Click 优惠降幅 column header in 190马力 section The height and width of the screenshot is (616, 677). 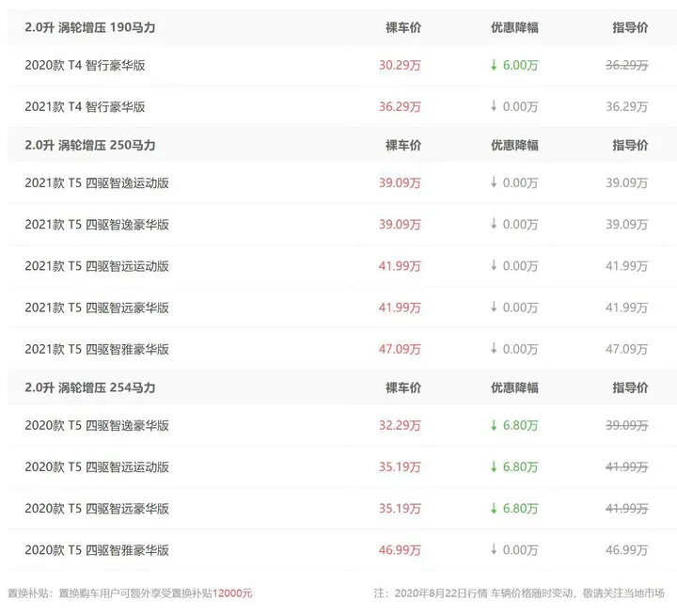514,27
